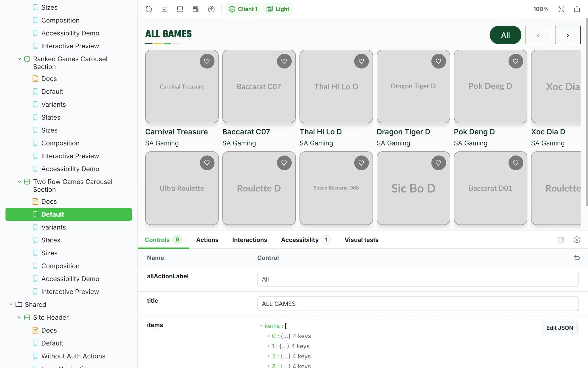This screenshot has height=368, width=588.
Task: Open the Visual tests tab
Action: [361, 240]
